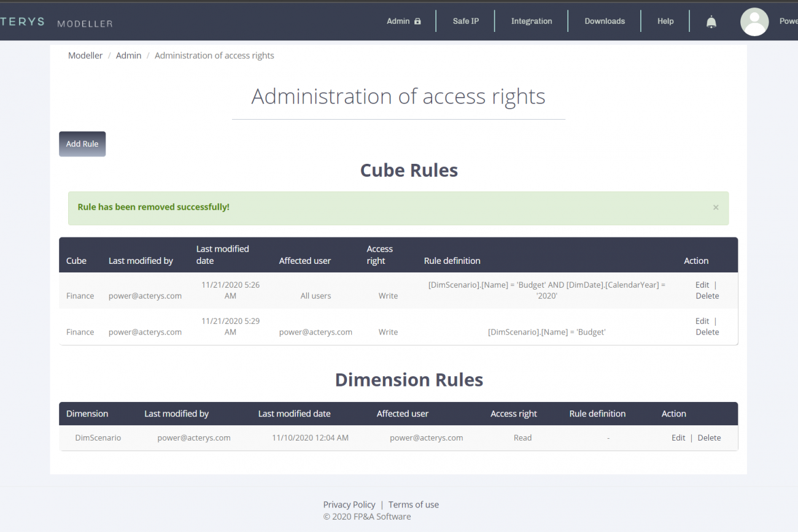Screen dimensions: 798x532
Task: Click the Acterys Modeller logo
Action: coord(56,22)
